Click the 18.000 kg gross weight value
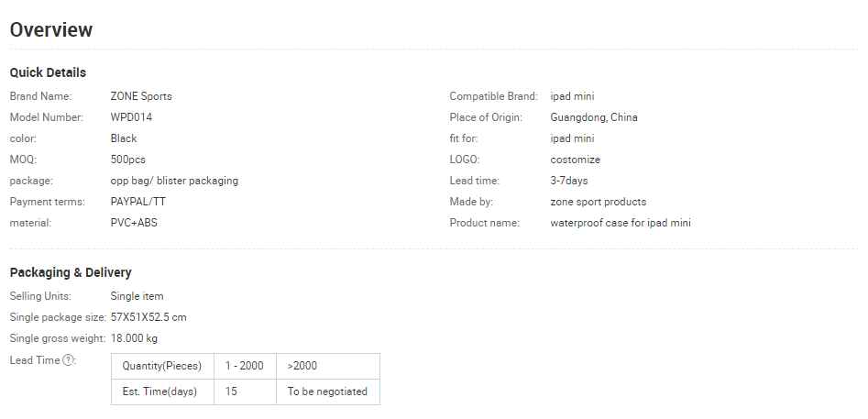 pos(134,338)
